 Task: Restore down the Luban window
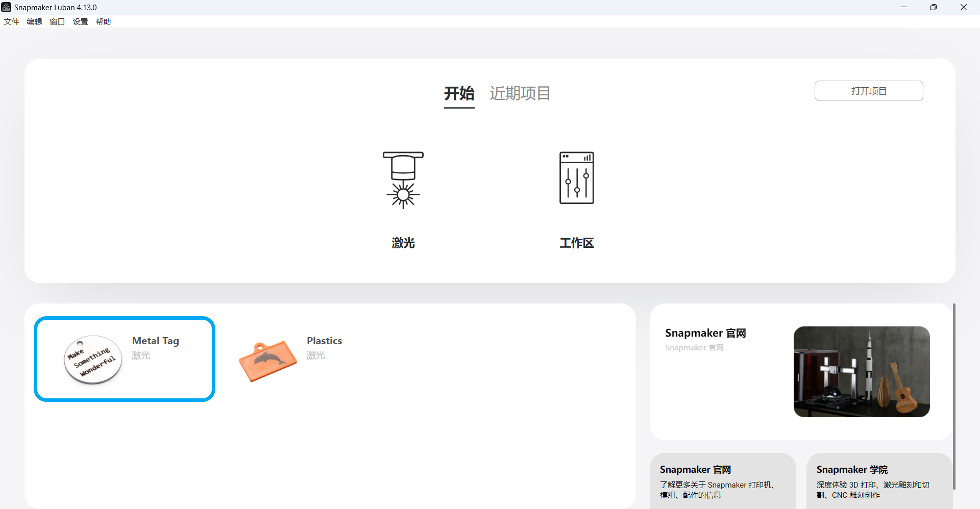pos(934,7)
